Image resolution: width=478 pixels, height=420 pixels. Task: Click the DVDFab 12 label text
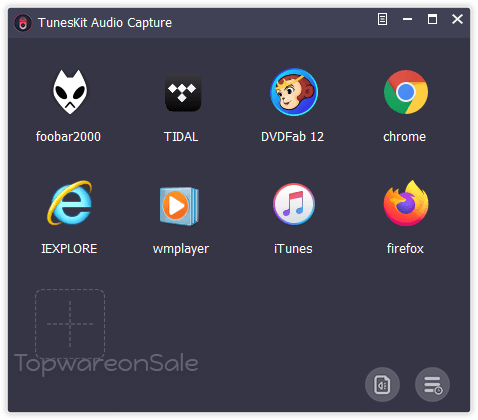click(x=292, y=137)
